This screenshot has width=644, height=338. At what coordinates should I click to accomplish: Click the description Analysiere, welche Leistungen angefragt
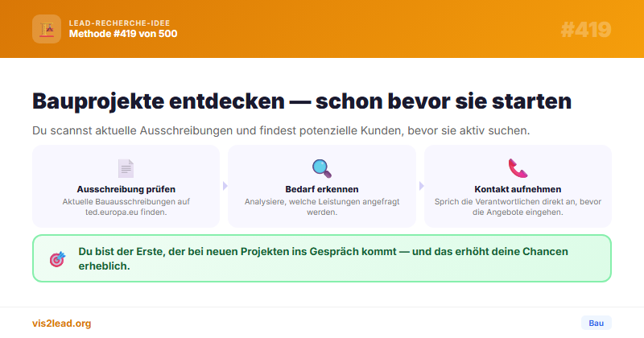click(x=321, y=207)
